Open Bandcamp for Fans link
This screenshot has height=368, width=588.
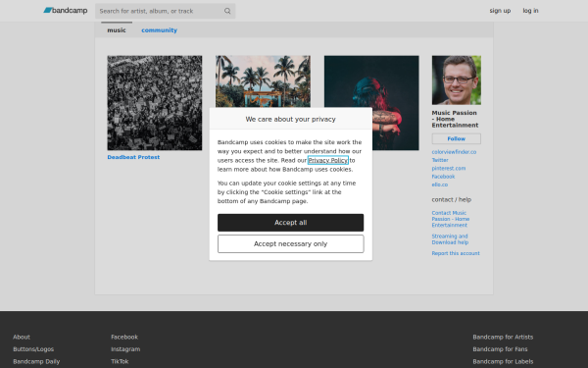click(500, 348)
